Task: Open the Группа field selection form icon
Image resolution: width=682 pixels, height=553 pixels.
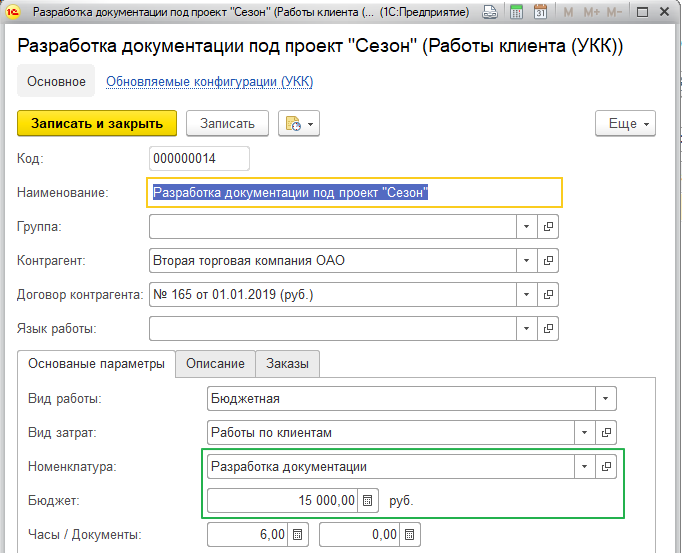Action: point(548,226)
